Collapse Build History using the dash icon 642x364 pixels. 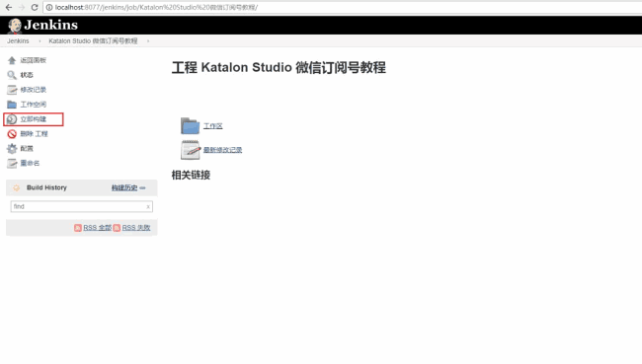click(142, 188)
